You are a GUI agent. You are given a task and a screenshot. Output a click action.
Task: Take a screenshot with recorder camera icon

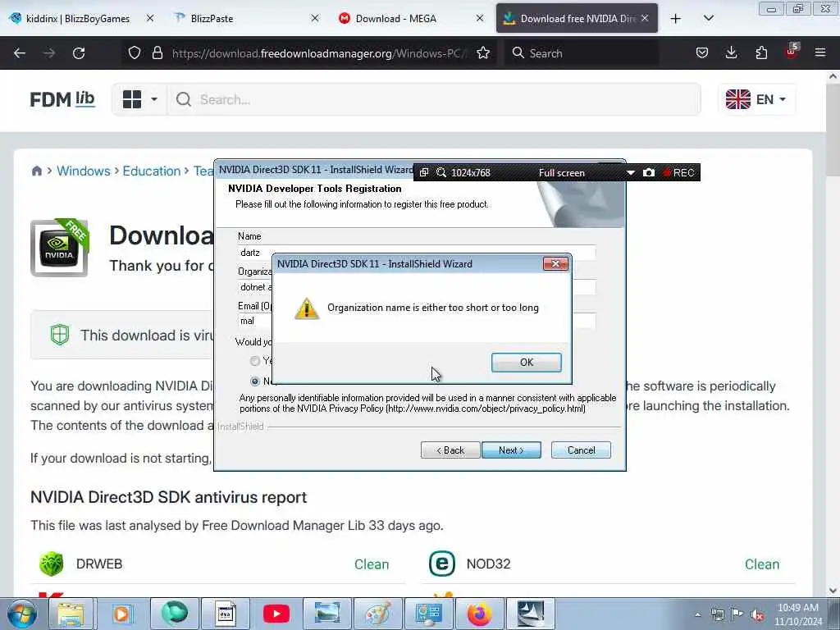click(649, 172)
